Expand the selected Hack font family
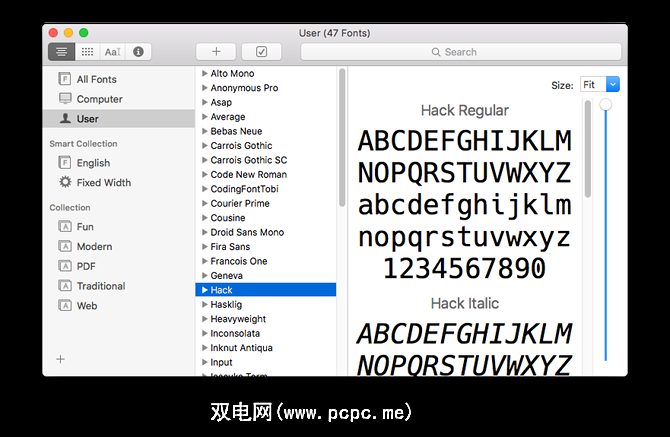Viewport: 670px width, 437px height. (x=205, y=290)
